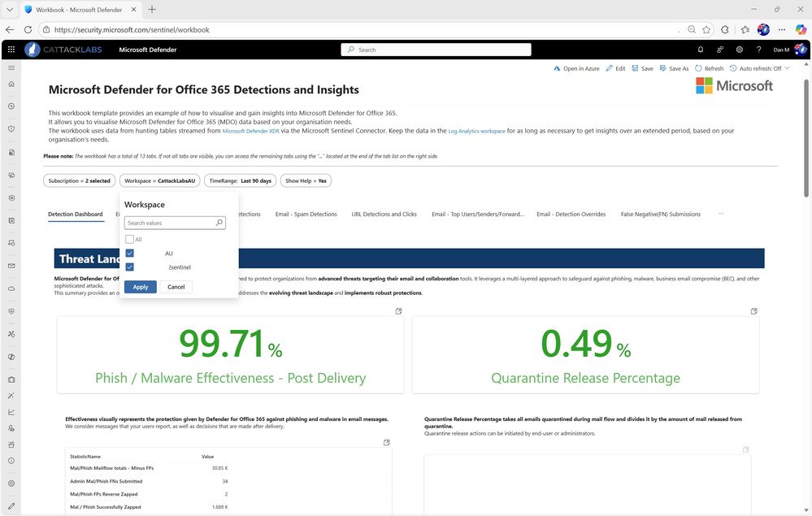The height and width of the screenshot is (516, 812).
Task: Click the export icon above 0.49% tile
Action: pos(754,311)
